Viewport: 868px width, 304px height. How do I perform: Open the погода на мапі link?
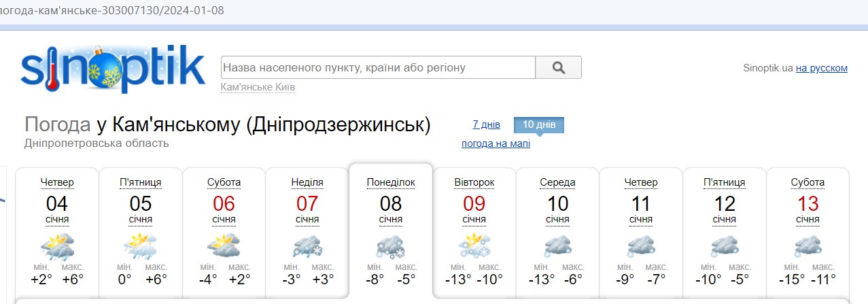pyautogui.click(x=496, y=143)
